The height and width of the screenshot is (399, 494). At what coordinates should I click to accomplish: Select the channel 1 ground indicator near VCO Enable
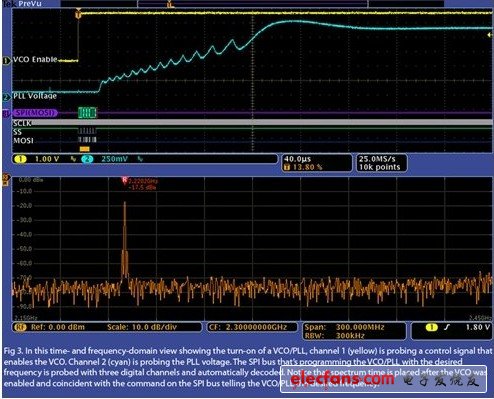tap(6, 61)
